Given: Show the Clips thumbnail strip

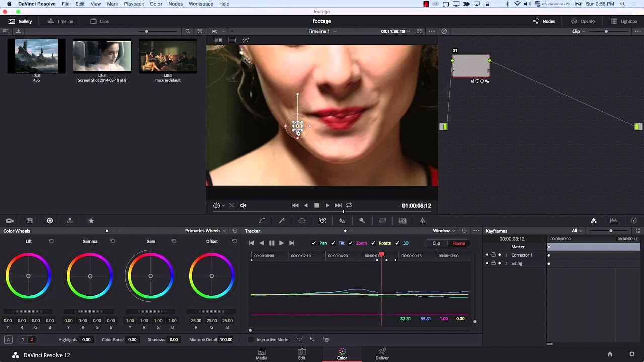Looking at the screenshot, I should [99, 21].
